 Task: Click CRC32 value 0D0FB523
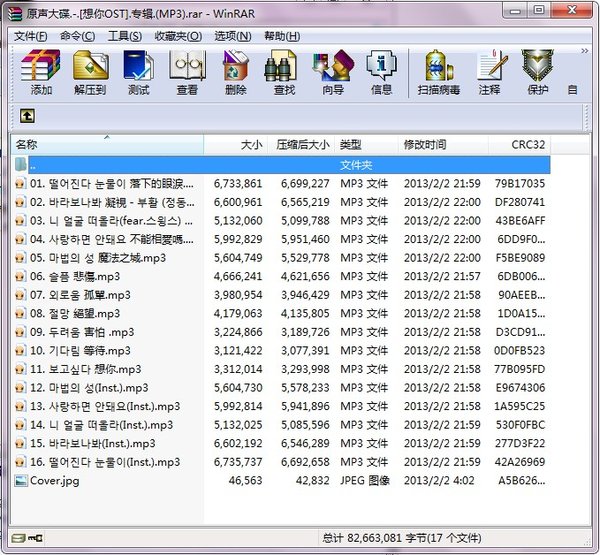pos(520,351)
